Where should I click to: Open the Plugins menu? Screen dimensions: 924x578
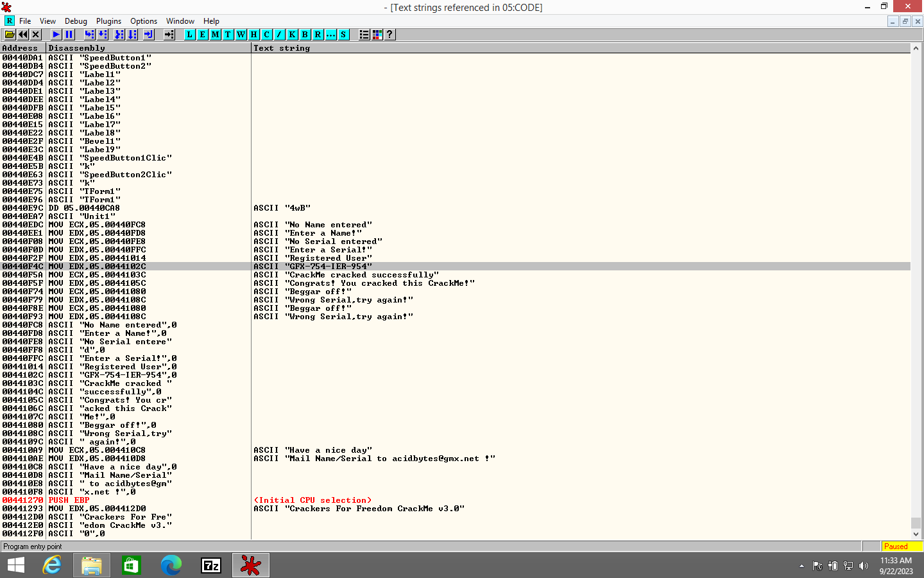pos(108,21)
